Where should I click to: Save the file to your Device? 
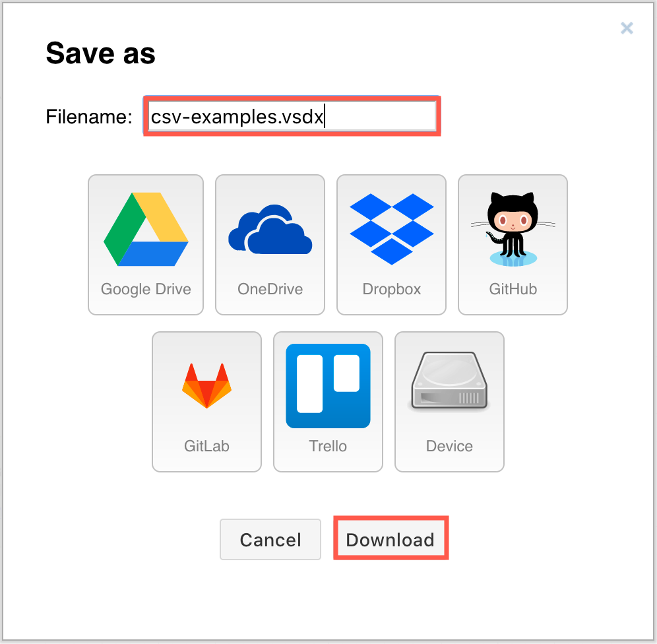[x=449, y=401]
